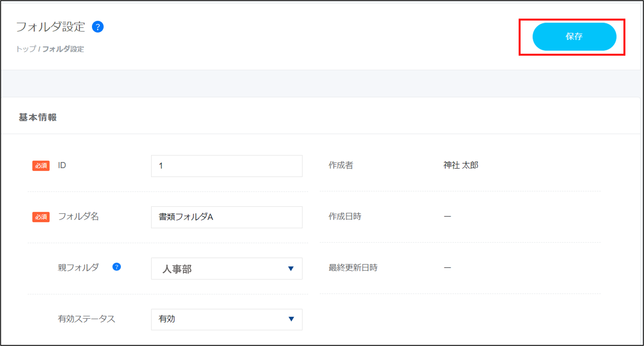Focus the ID input field

(x=226, y=166)
